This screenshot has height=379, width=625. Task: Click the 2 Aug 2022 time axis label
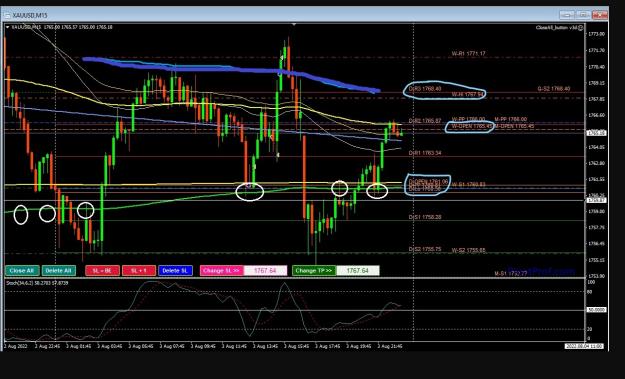[x=16, y=346]
